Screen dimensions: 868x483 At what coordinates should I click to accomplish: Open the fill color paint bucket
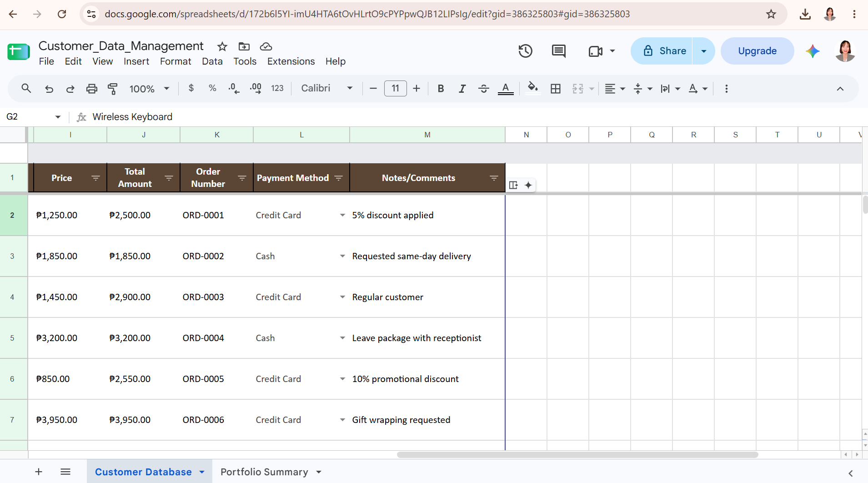(x=532, y=88)
